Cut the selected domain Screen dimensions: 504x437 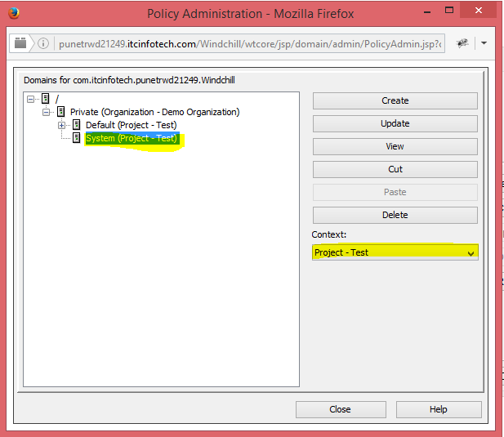395,169
